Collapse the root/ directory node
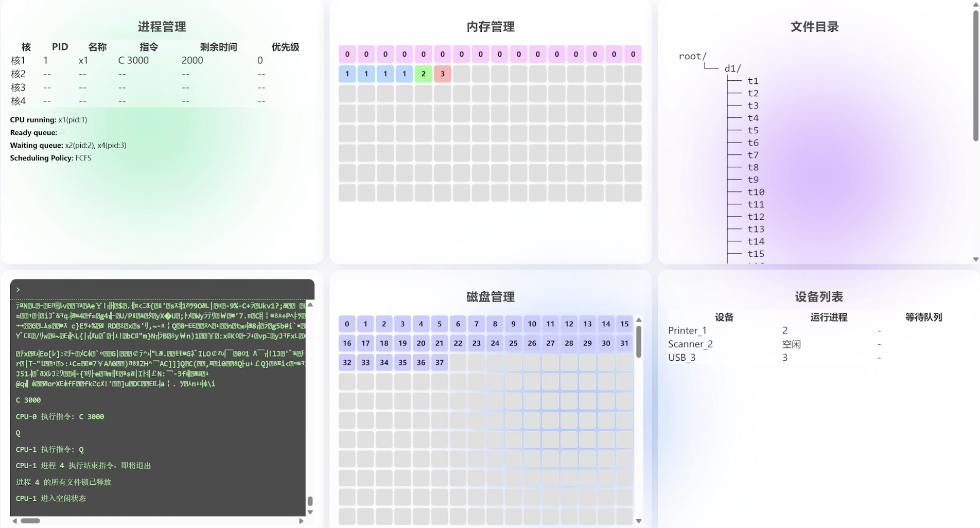The image size is (980, 528). [692, 56]
